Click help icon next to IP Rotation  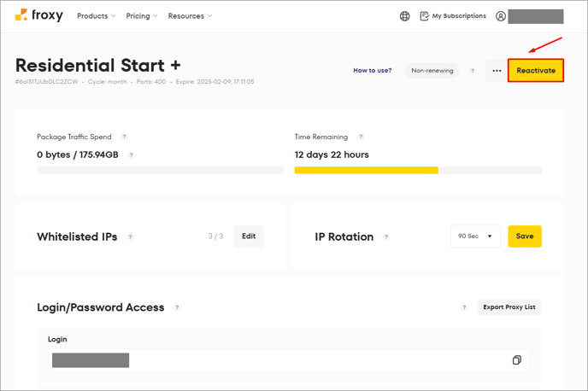386,236
